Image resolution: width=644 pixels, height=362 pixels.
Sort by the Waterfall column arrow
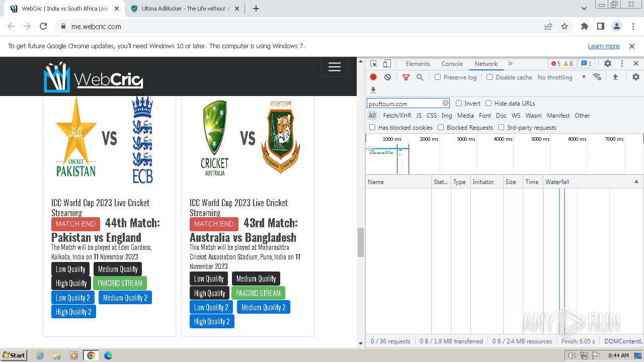click(636, 182)
